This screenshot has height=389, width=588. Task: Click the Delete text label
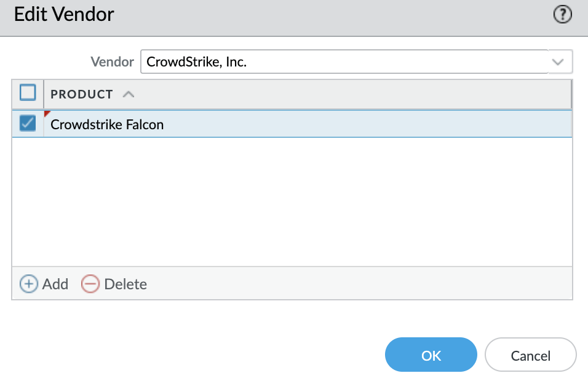[125, 284]
